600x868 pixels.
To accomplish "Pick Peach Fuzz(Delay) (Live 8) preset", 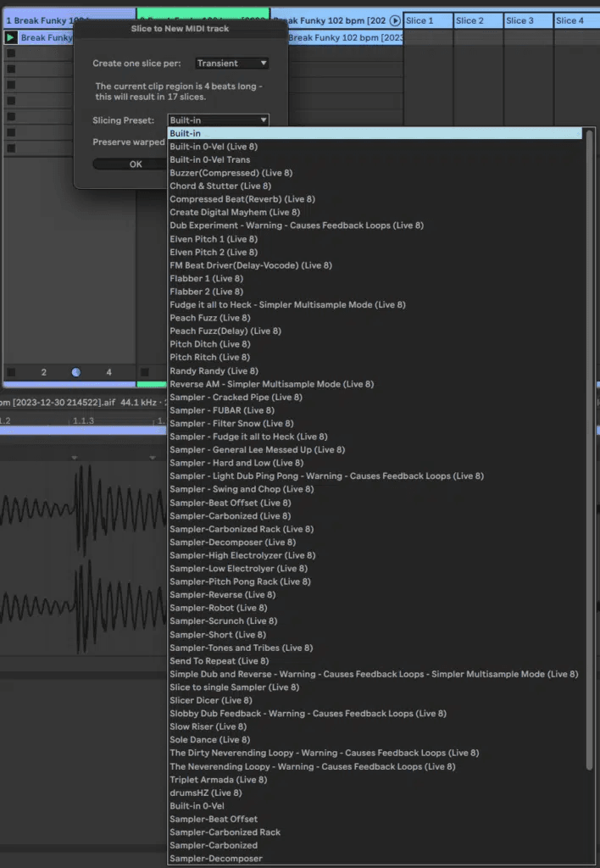I will pos(375,331).
